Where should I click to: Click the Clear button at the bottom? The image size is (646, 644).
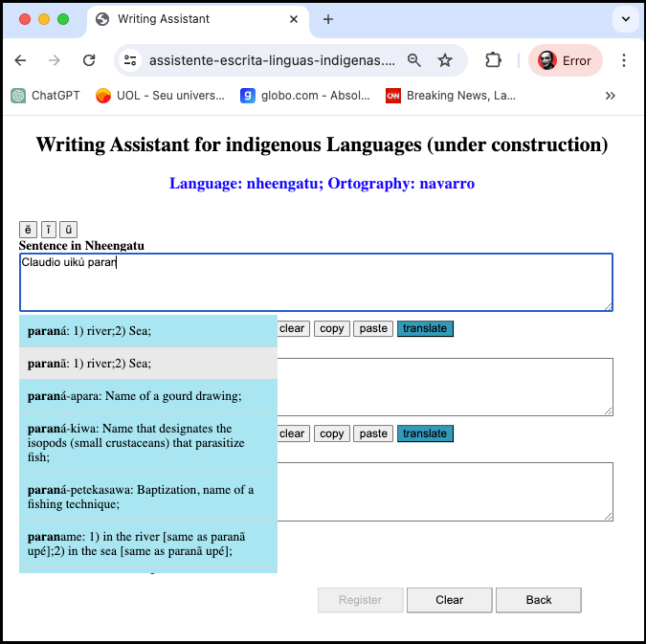pyautogui.click(x=450, y=600)
